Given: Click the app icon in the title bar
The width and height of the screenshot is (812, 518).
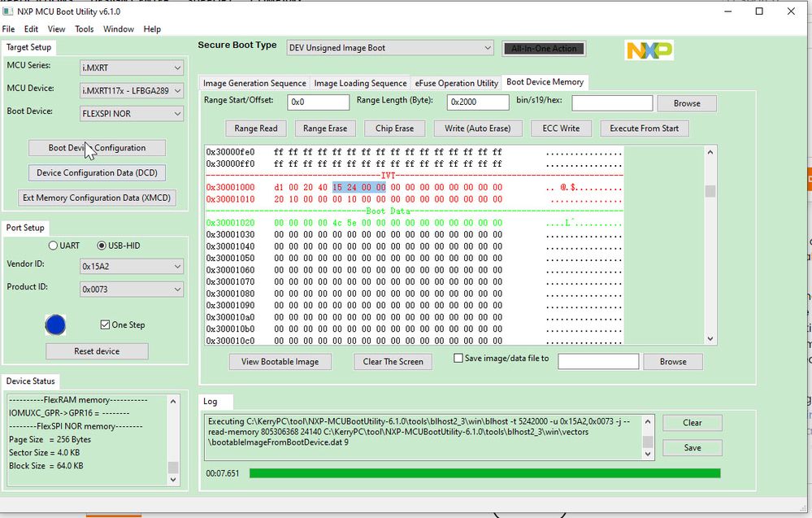Looking at the screenshot, I should pos(8,11).
